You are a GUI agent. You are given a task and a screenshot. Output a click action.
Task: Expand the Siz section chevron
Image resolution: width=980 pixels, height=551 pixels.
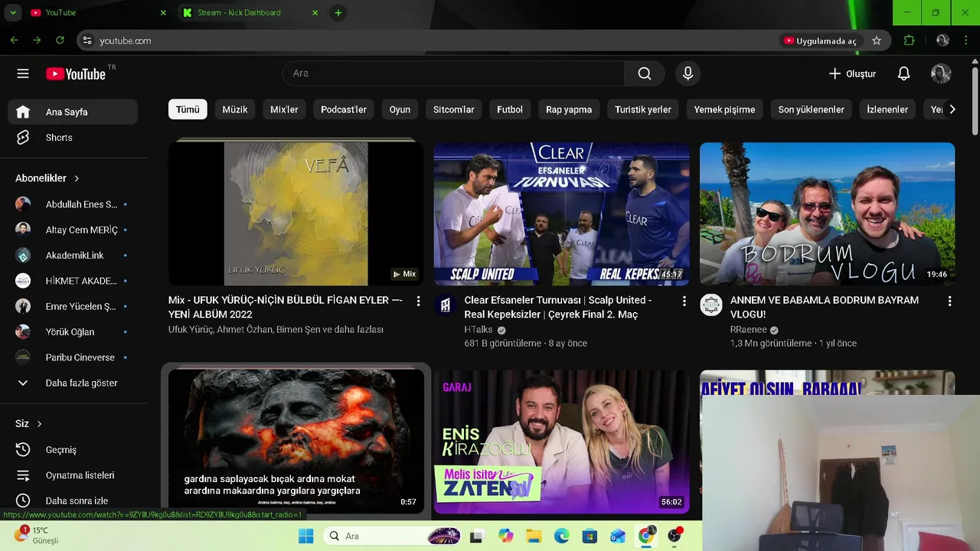(x=40, y=424)
